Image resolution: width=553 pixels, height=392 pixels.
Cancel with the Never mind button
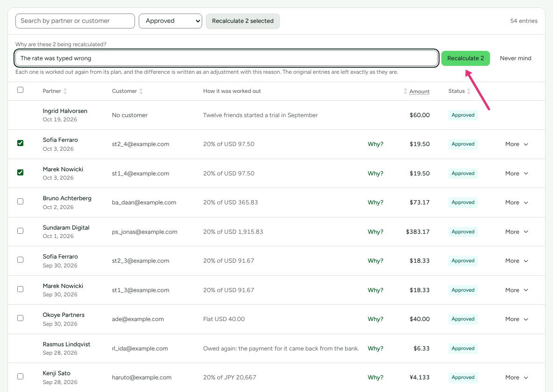pos(515,58)
